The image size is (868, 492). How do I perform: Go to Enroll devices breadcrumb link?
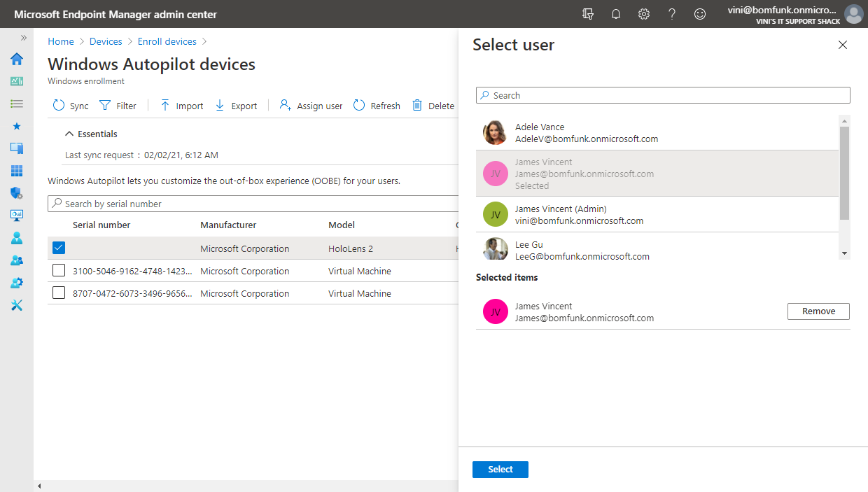point(167,41)
